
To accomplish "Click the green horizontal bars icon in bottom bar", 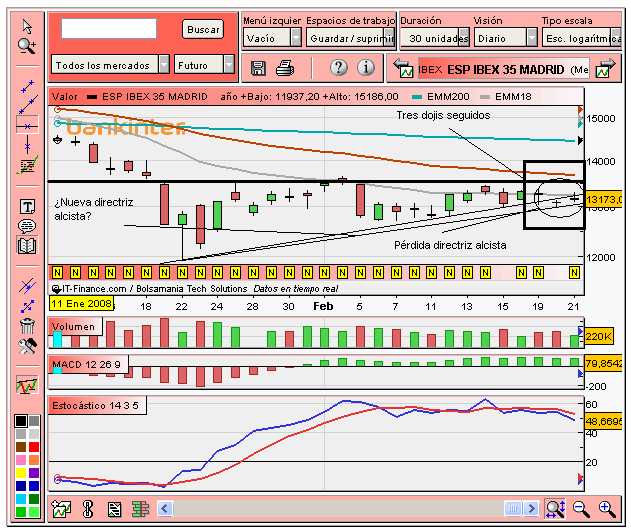I will [x=140, y=509].
